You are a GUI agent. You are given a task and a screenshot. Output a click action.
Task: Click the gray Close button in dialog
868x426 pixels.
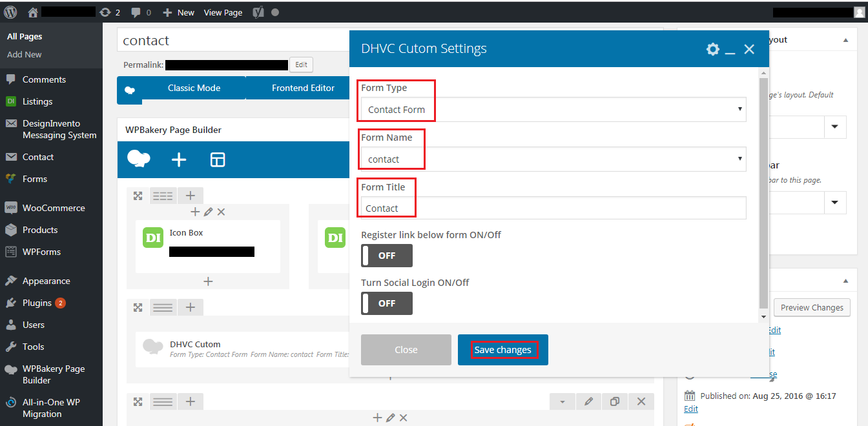point(406,350)
